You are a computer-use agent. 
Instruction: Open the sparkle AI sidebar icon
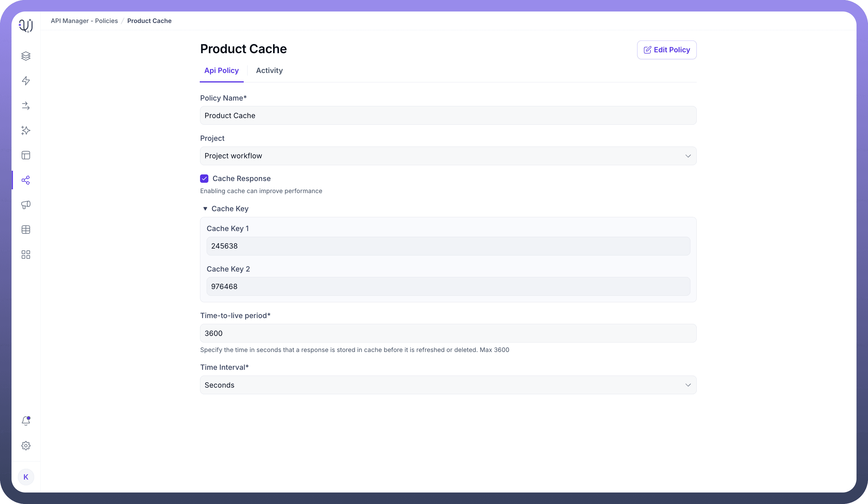(x=26, y=130)
